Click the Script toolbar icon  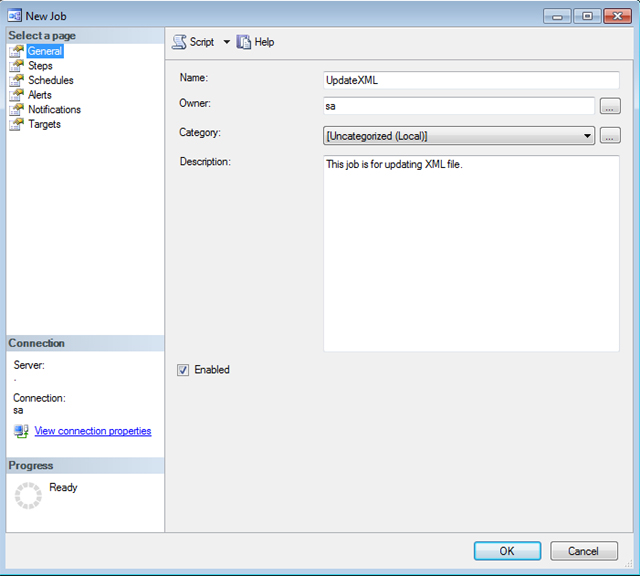tap(179, 42)
